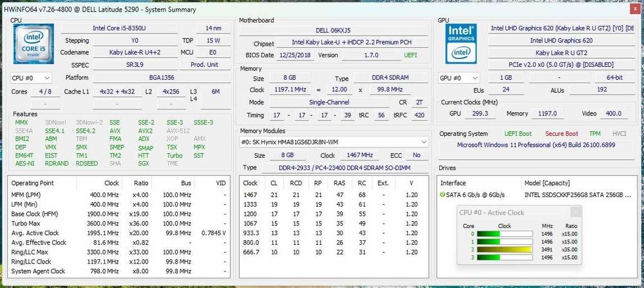Click Core 0 clock progress bar

pyautogui.click(x=504, y=234)
